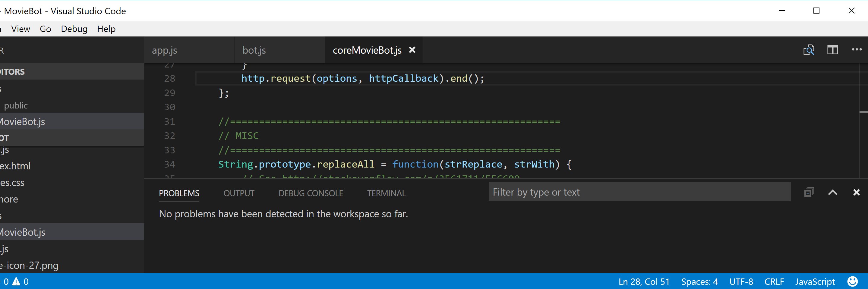Switch to the DEBUG CONSOLE tab

[311, 193]
